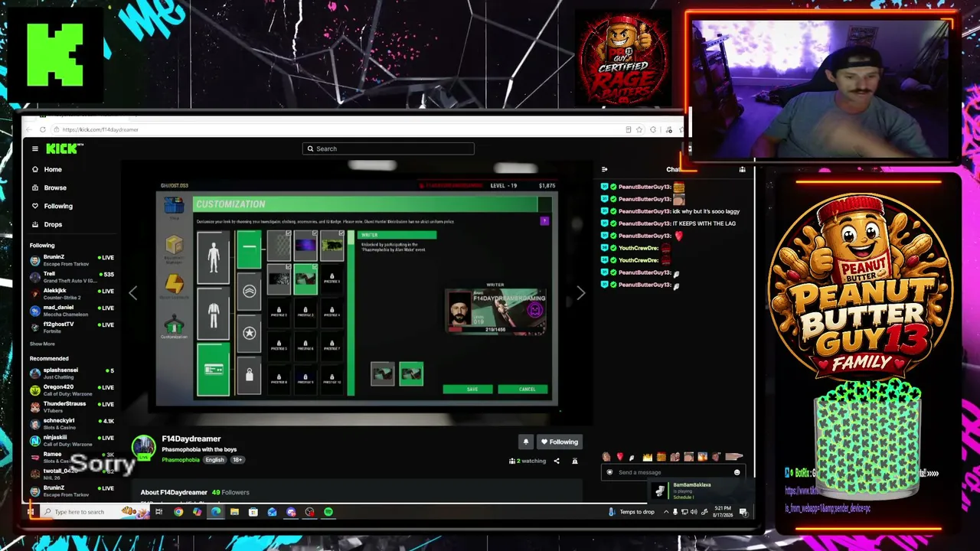The image size is (980, 551).
Task: Click the 18+ tag under the stream title
Action: [x=237, y=460]
